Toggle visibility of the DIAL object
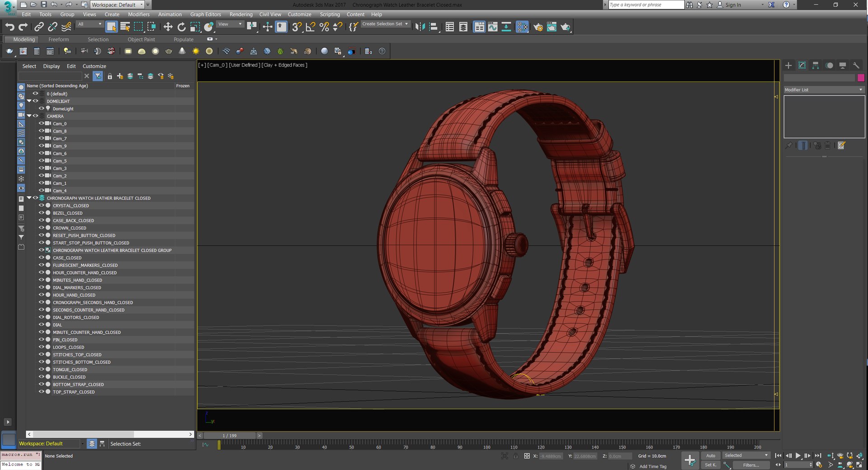The image size is (868, 470). (41, 325)
